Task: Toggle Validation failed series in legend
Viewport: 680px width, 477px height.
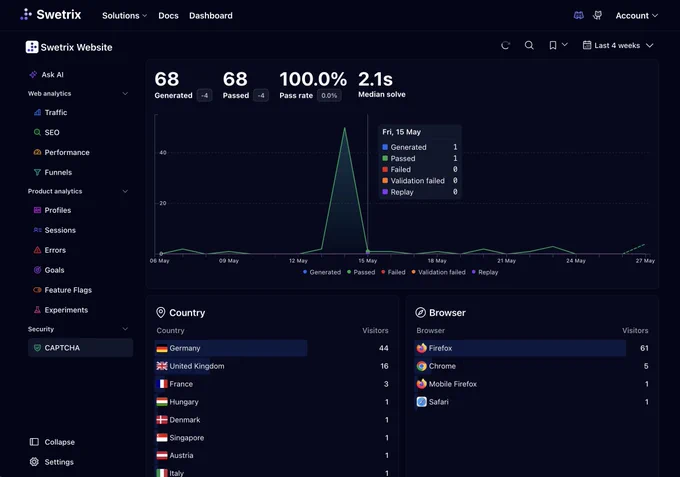Action: coord(438,272)
